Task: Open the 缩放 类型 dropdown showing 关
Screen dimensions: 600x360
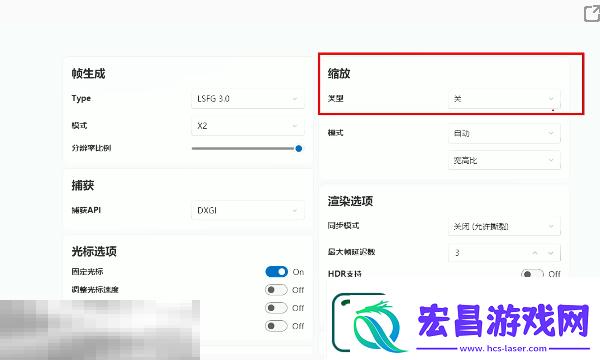Action: tap(504, 99)
